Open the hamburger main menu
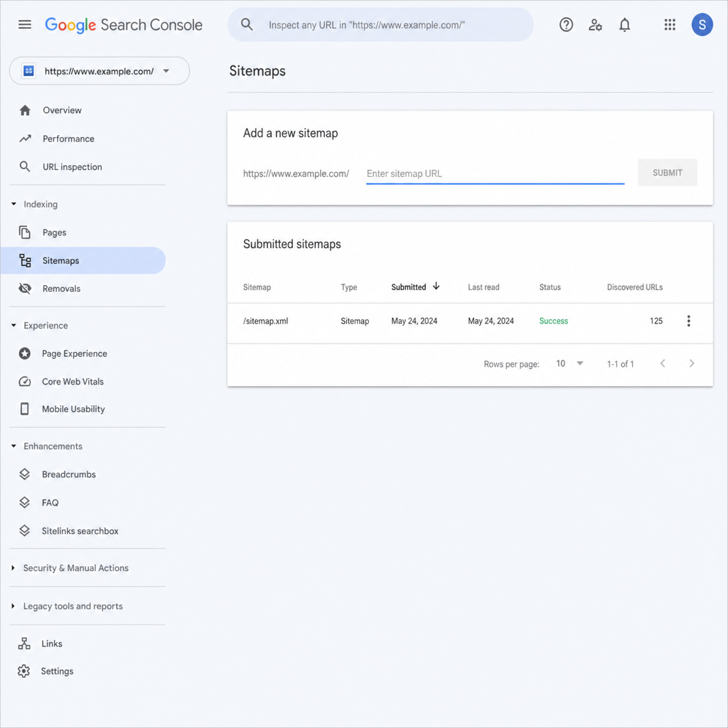 (25, 25)
